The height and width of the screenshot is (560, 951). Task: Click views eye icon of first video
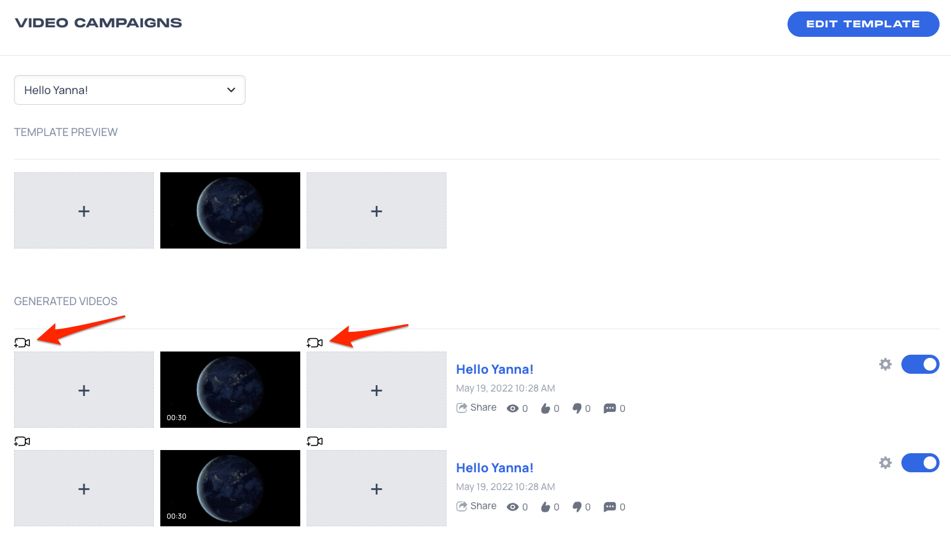pyautogui.click(x=513, y=409)
